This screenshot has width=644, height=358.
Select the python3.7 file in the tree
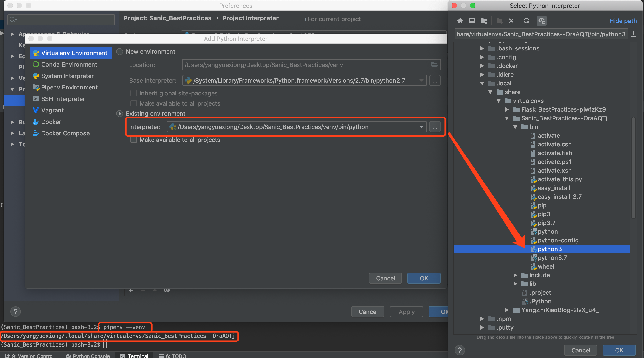click(x=552, y=257)
